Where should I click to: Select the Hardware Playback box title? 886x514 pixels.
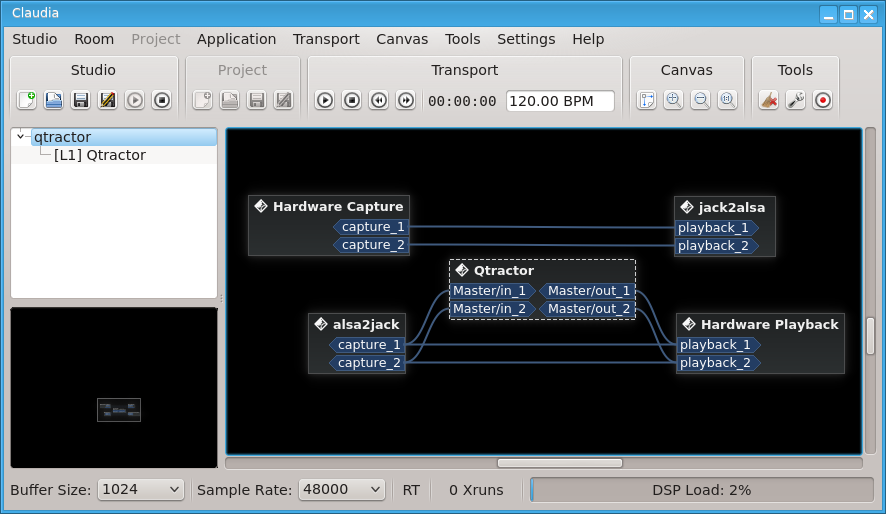(770, 325)
